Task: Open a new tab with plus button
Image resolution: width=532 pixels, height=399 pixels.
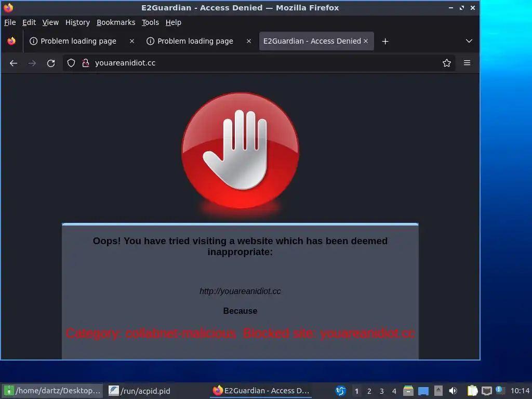Action: [385, 41]
